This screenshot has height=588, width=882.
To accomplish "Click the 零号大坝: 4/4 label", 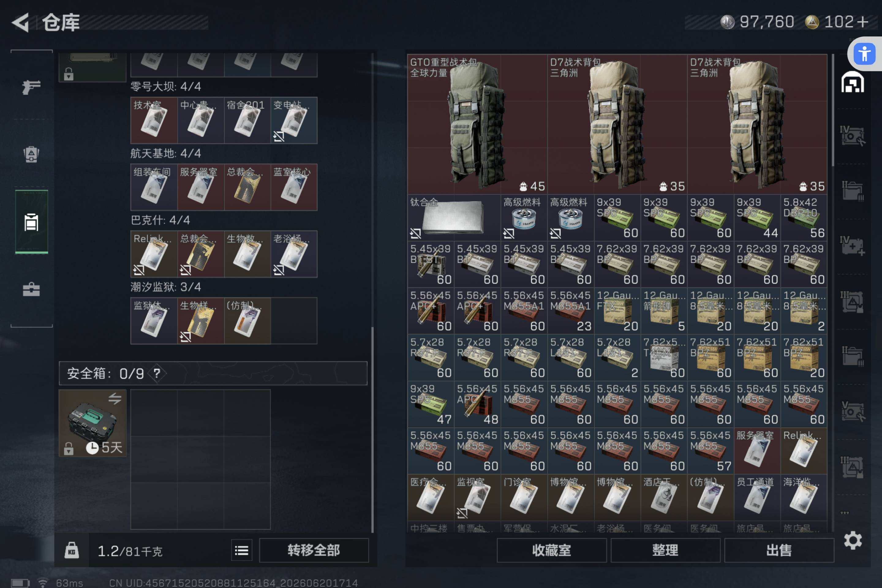I will point(166,87).
